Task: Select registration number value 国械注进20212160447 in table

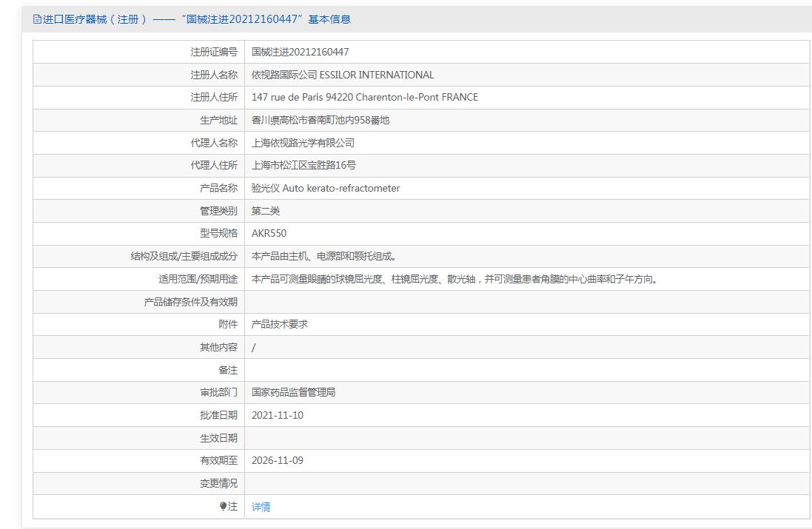Action: coord(301,52)
